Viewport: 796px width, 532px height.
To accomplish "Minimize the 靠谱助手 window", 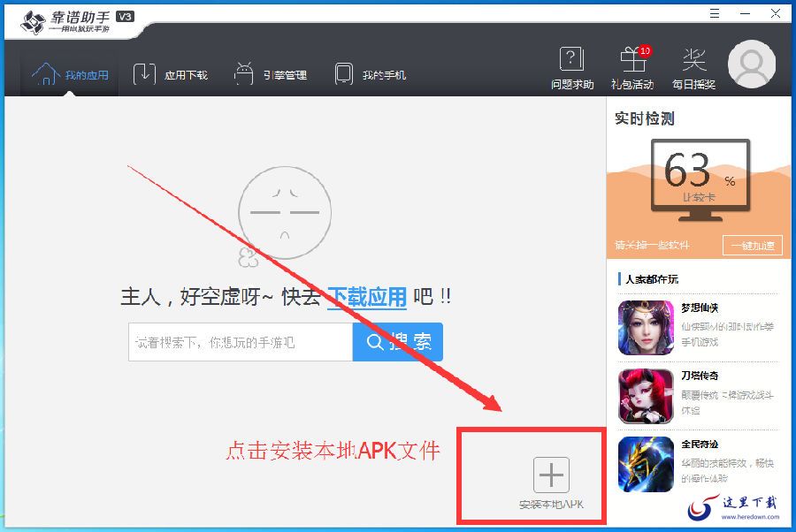I will pyautogui.click(x=746, y=13).
